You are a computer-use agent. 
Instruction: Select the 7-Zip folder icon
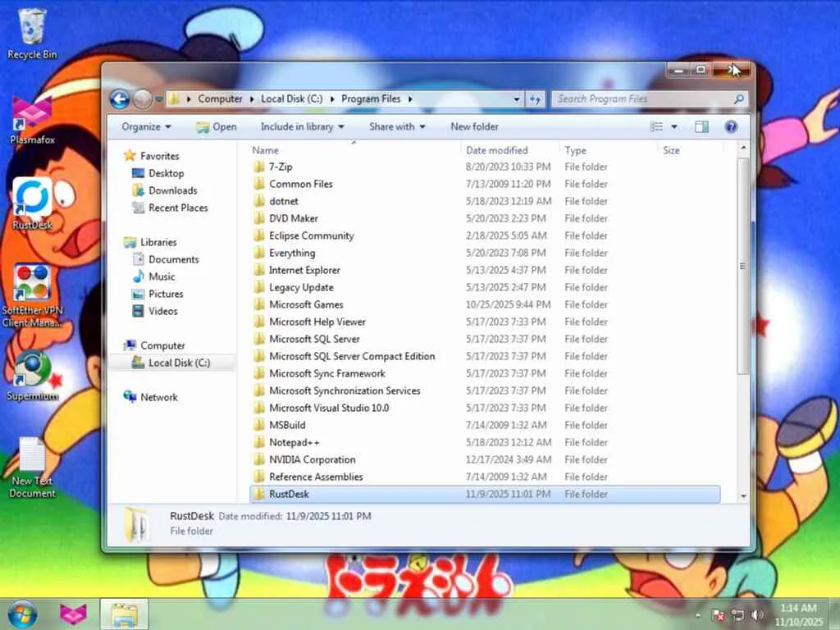(x=258, y=167)
